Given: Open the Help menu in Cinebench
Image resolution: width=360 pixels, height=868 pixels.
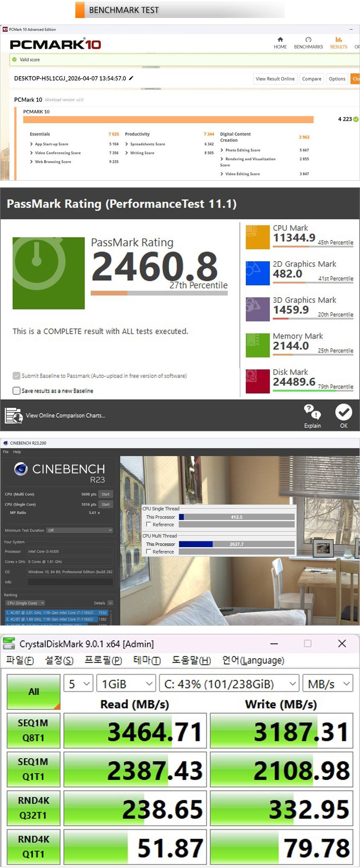Looking at the screenshot, I should pyautogui.click(x=17, y=452).
